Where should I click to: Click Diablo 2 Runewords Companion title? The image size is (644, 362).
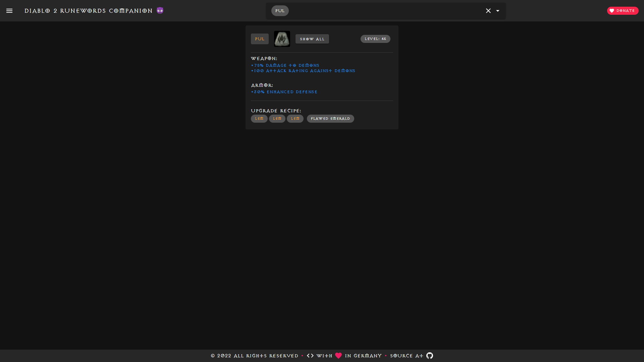(x=89, y=11)
